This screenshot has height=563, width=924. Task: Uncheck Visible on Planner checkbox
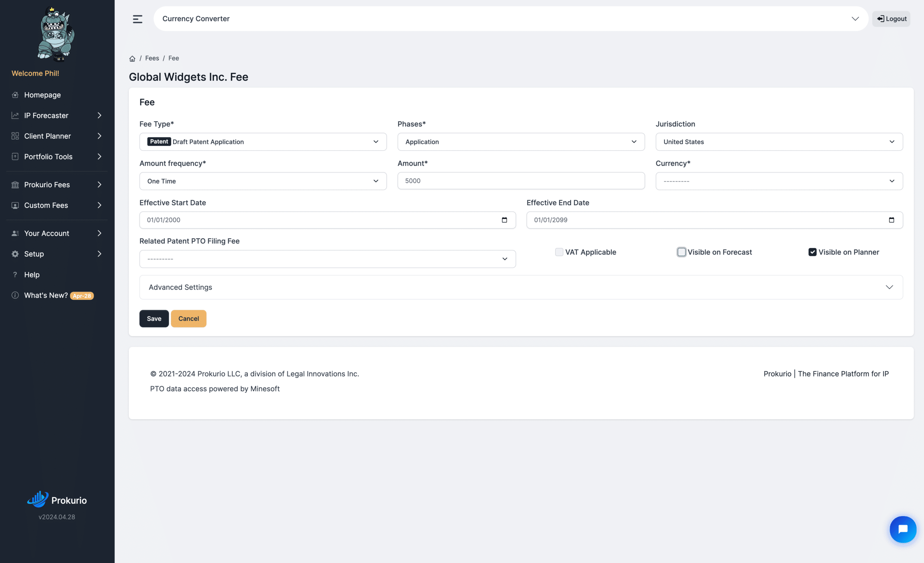pyautogui.click(x=812, y=252)
